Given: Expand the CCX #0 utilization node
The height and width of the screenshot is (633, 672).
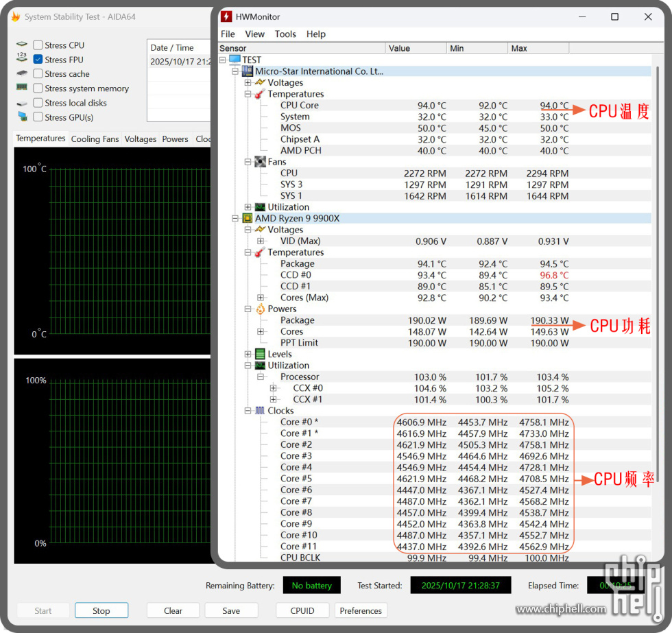Looking at the screenshot, I should (x=274, y=388).
